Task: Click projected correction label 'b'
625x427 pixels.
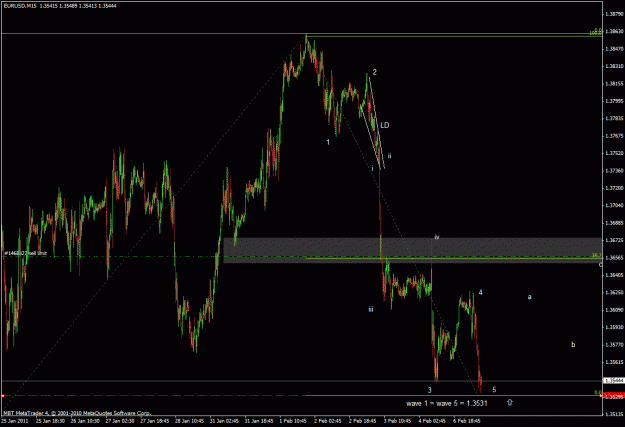Action: [x=573, y=344]
